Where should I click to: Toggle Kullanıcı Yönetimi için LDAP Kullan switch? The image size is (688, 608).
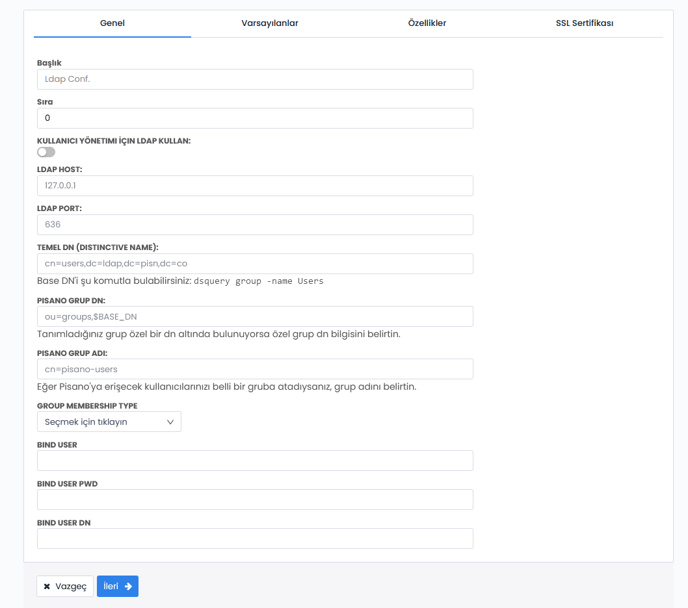(x=46, y=152)
